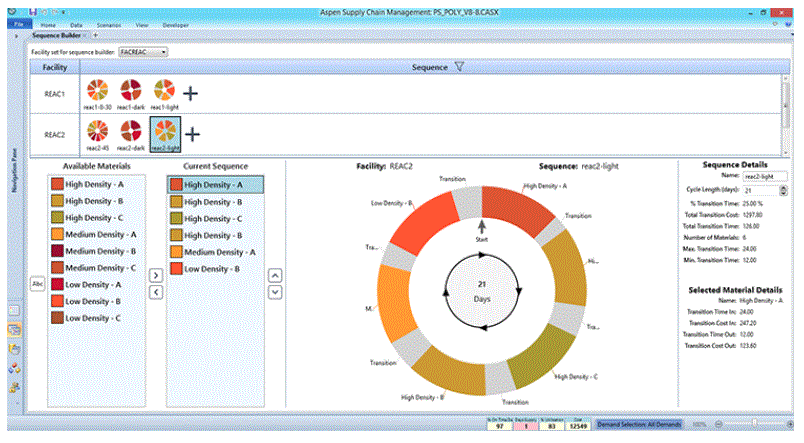Select Low Density - B in Available Materials
The width and height of the screenshot is (804, 443).
96,301
